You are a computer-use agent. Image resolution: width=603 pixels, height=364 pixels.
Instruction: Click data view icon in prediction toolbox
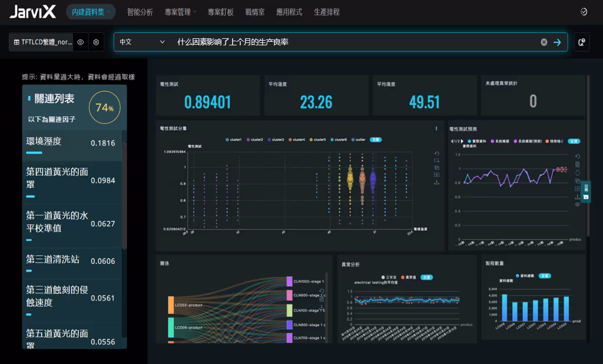(577, 164)
